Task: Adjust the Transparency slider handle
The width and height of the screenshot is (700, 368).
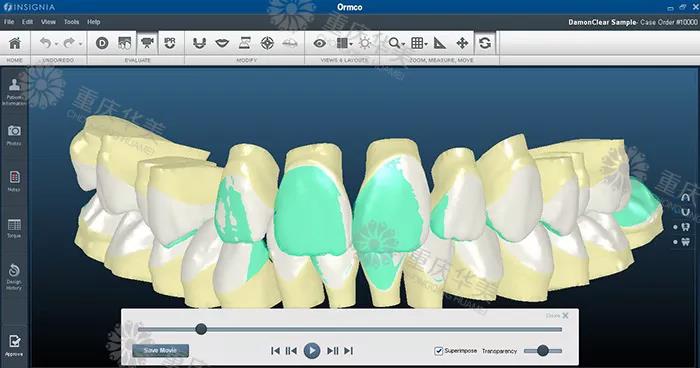Action: point(542,351)
